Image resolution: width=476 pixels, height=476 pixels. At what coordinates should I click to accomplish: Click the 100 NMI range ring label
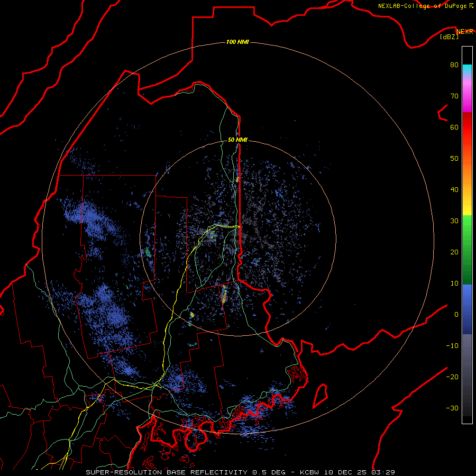237,42
